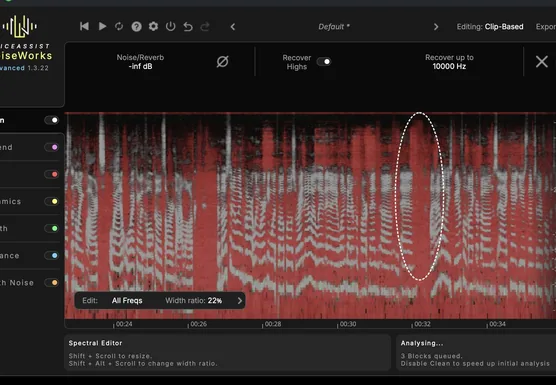Viewport: 556px width, 385px height.
Task: Toggle the Recover Highs switch
Action: pyautogui.click(x=324, y=62)
